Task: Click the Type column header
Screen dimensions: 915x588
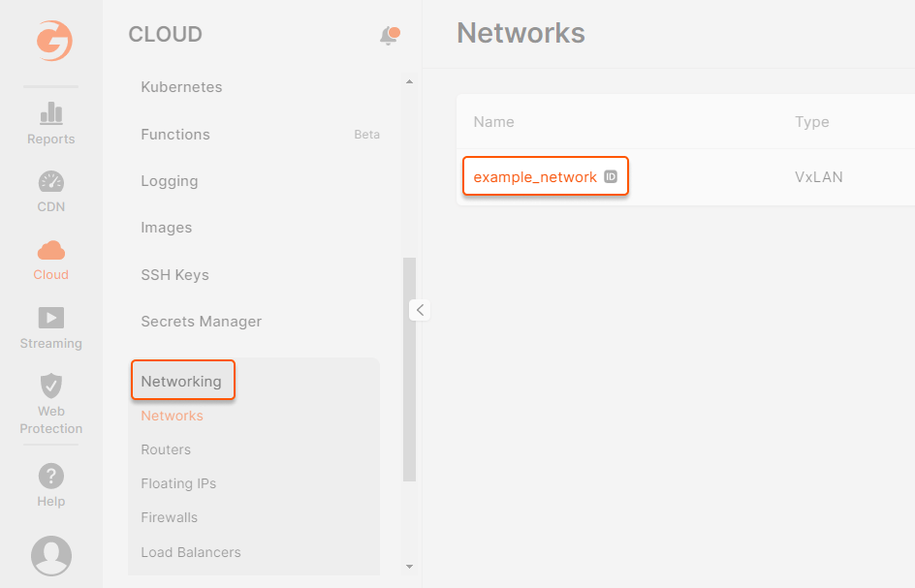Action: [x=811, y=122]
